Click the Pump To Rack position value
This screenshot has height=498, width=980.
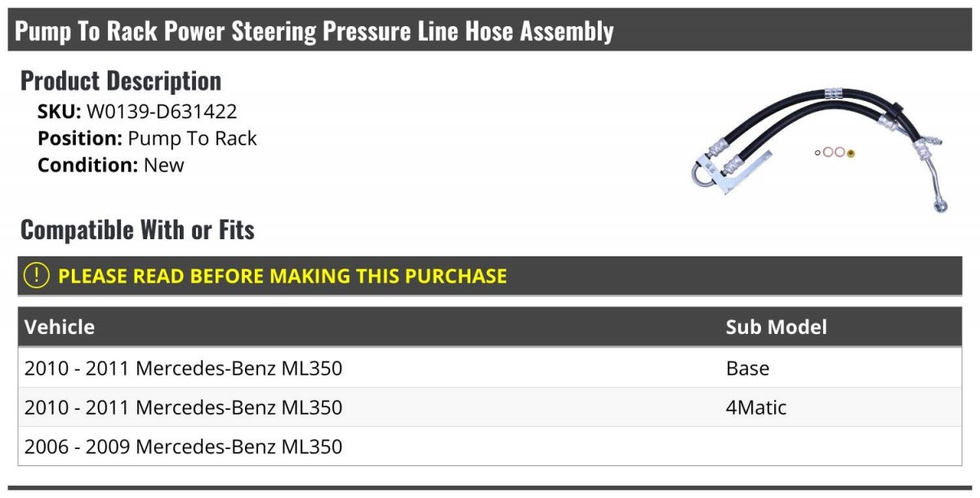click(x=192, y=138)
